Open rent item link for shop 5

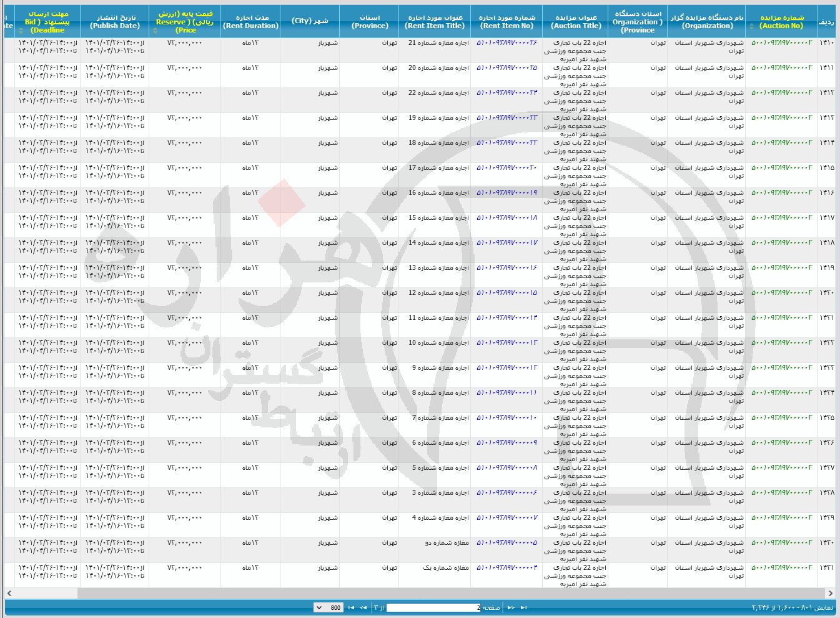[506, 468]
